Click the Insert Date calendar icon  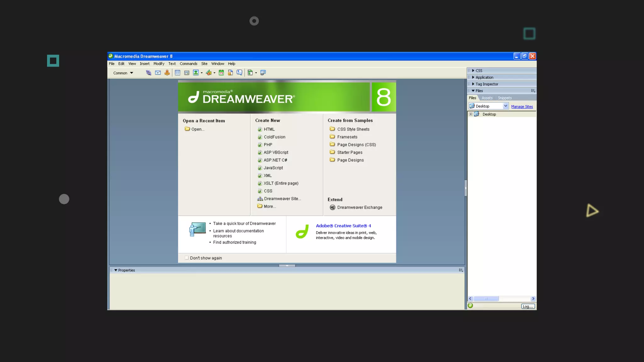[x=221, y=73]
